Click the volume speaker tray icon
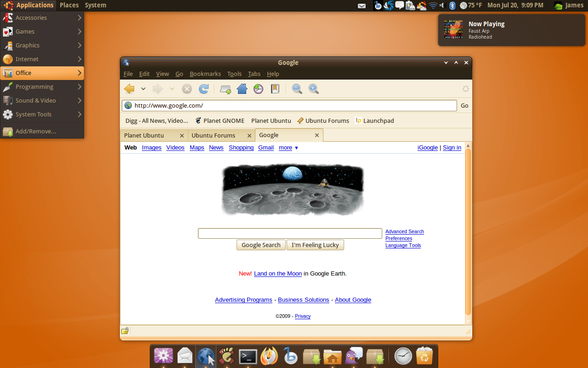Viewport: 588px width, 368px height. pyautogui.click(x=442, y=6)
